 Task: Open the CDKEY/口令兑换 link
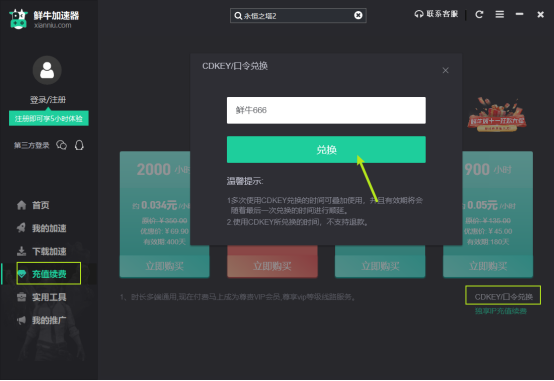coord(503,296)
